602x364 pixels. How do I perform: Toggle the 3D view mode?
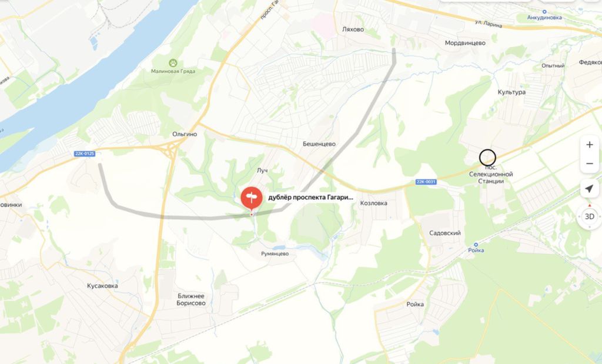click(x=589, y=216)
